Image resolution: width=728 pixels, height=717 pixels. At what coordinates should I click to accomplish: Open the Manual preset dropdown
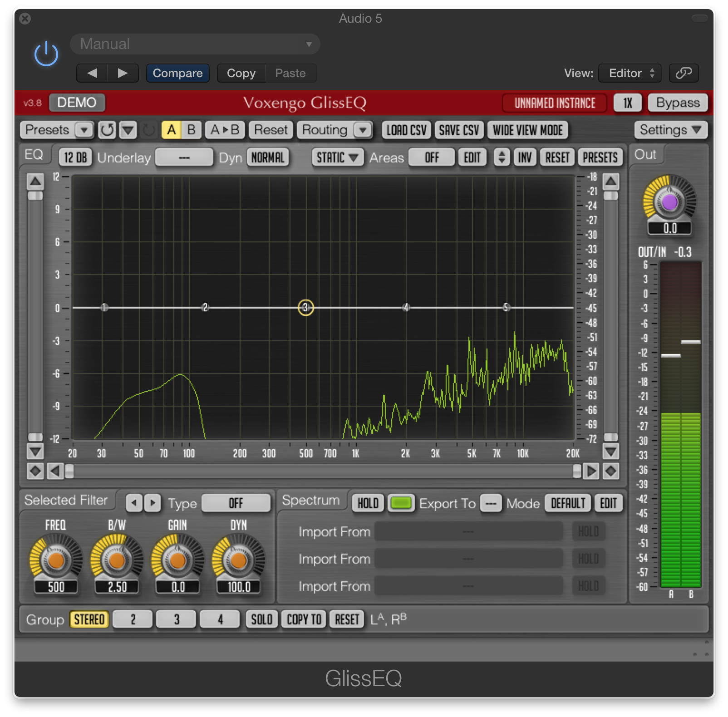pos(195,44)
